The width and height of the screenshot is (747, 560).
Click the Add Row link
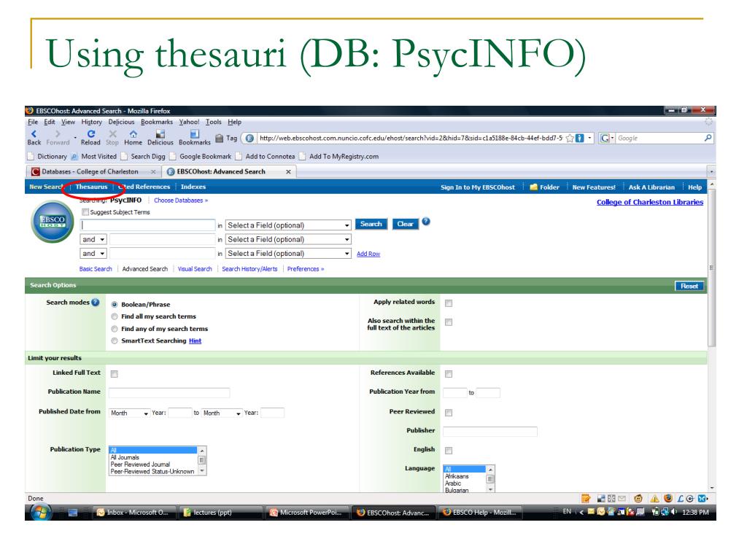368,254
